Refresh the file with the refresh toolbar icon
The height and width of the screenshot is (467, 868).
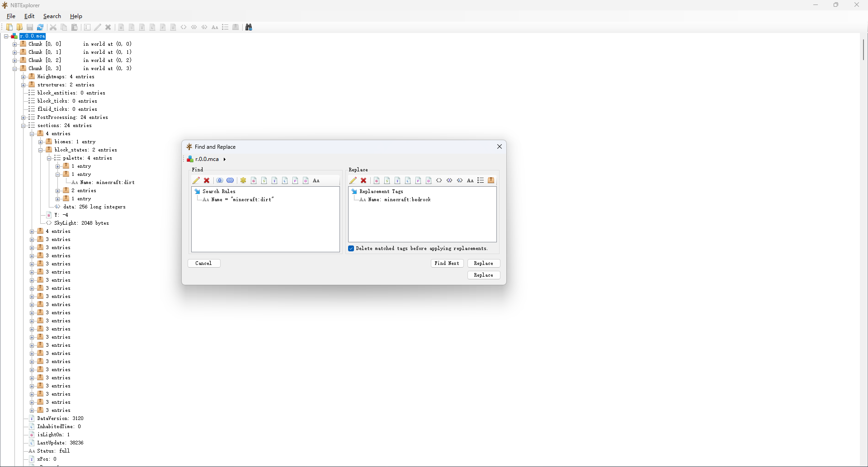(40, 27)
